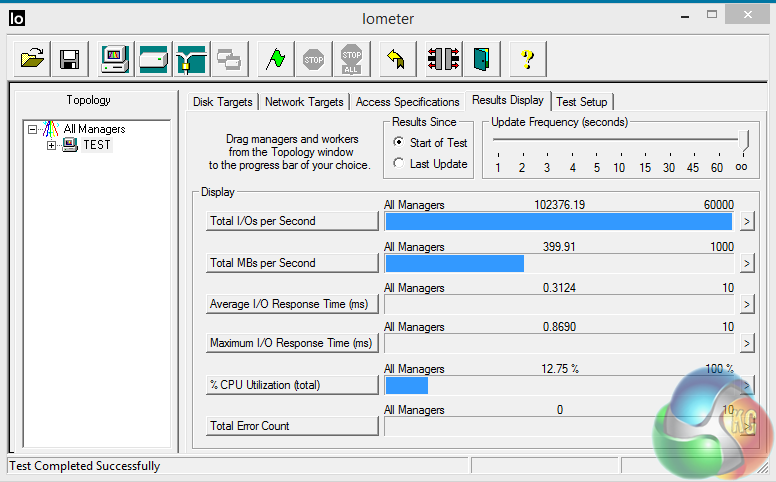Select TEST label in topology tree
Image resolution: width=776 pixels, height=482 pixels.
coord(97,145)
